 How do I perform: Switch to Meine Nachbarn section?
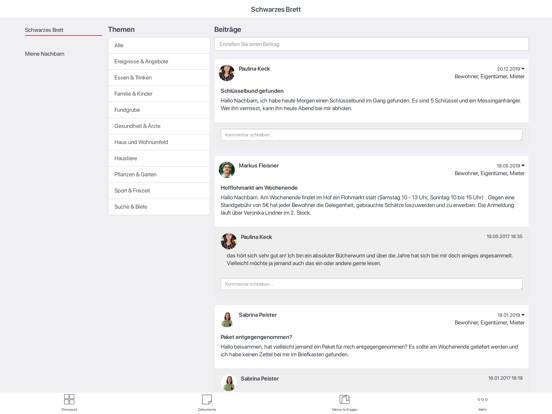click(44, 54)
